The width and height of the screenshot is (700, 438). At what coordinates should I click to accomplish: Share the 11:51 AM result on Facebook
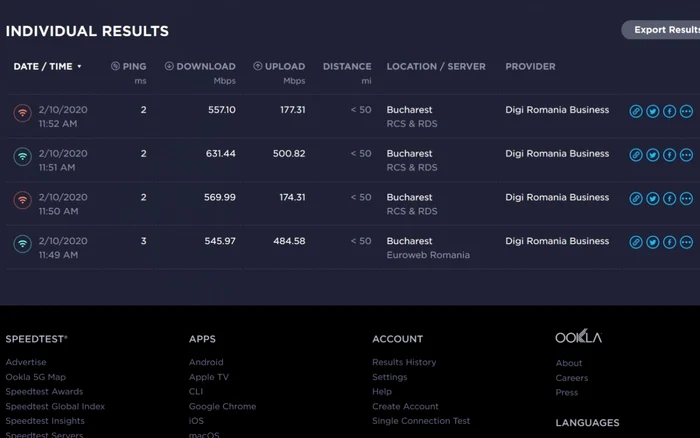tap(669, 155)
